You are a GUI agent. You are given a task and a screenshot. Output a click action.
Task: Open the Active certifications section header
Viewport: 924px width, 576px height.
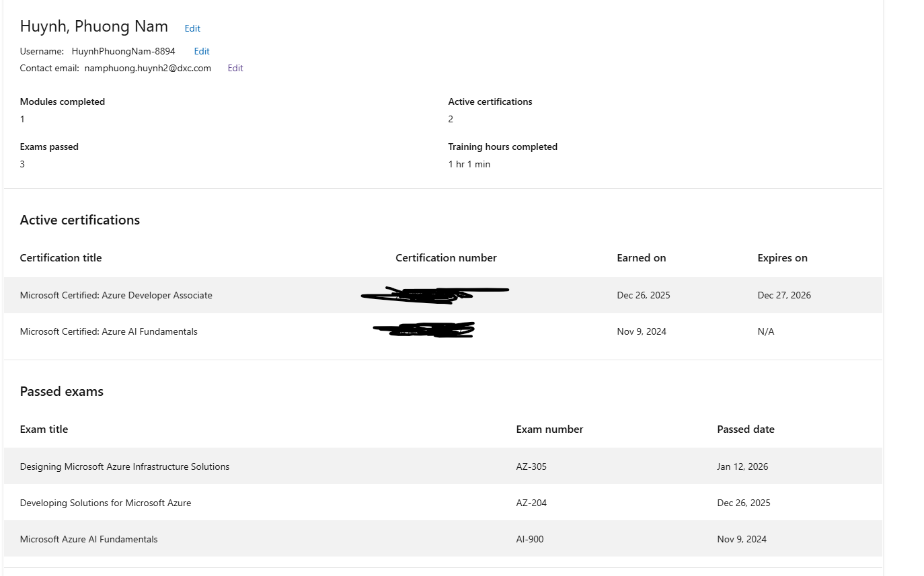[x=79, y=220]
